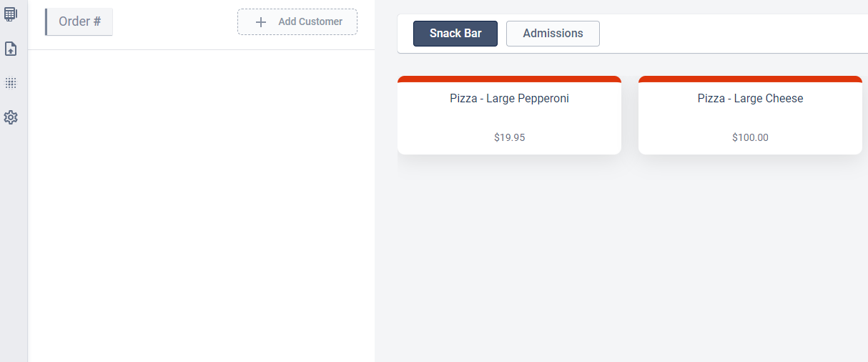Image resolution: width=868 pixels, height=362 pixels.
Task: Add Pizza - Large Cheese to order
Action: point(750,114)
